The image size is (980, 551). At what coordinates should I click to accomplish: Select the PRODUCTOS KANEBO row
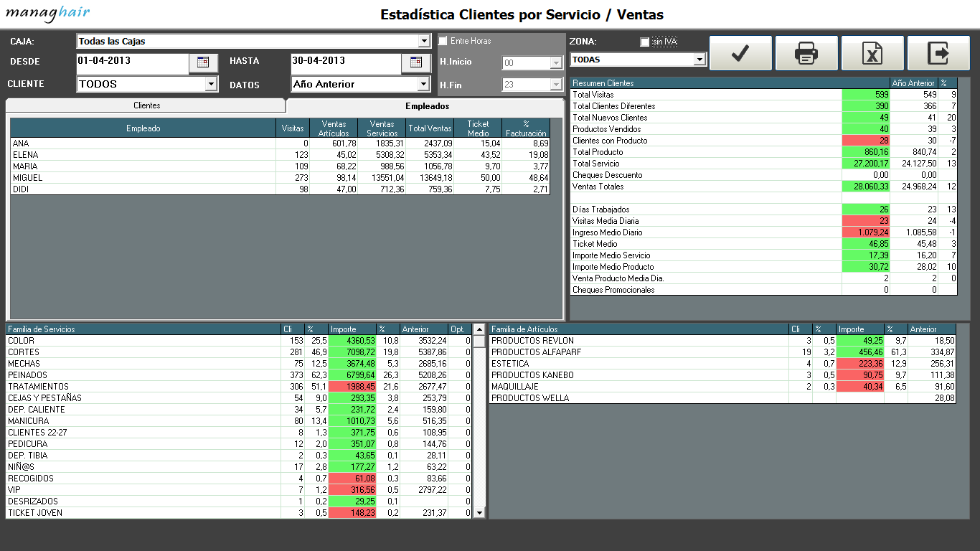pos(723,375)
